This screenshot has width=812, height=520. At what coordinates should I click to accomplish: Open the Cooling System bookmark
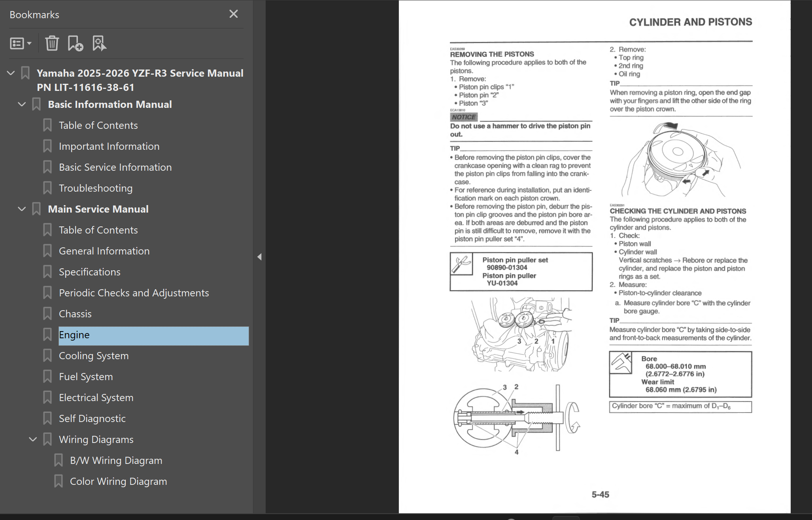click(x=94, y=356)
